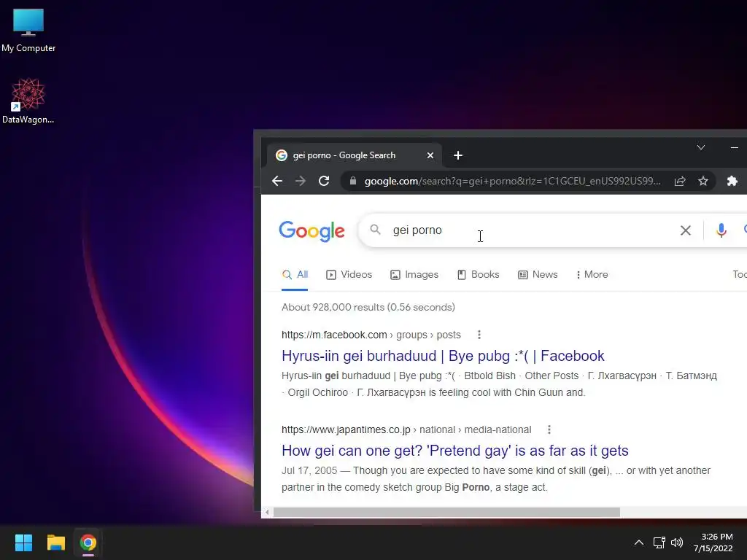Switch to Books results tab
The image size is (747, 560).
pos(478,275)
